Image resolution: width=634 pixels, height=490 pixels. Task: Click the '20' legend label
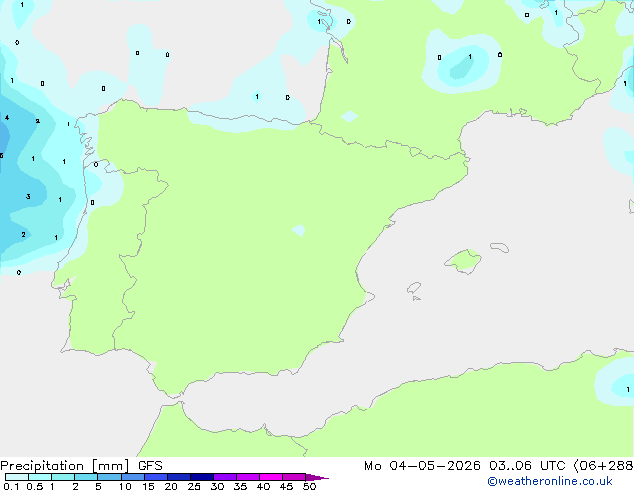click(171, 486)
